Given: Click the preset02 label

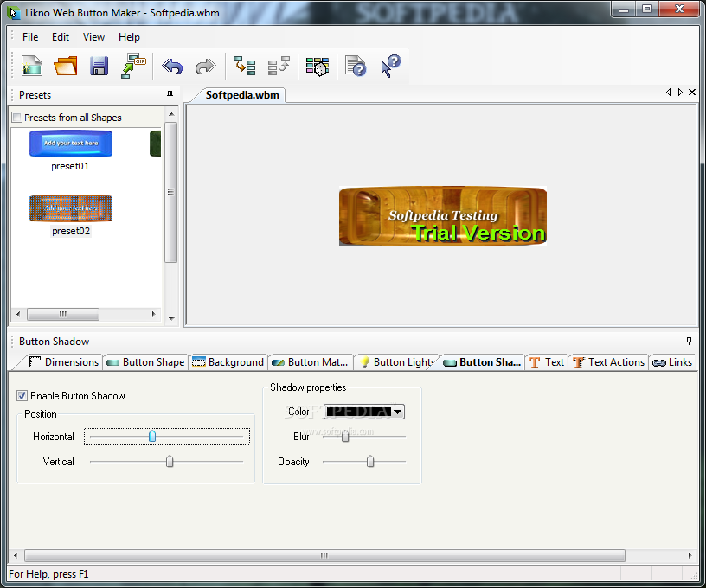Looking at the screenshot, I should (x=71, y=231).
